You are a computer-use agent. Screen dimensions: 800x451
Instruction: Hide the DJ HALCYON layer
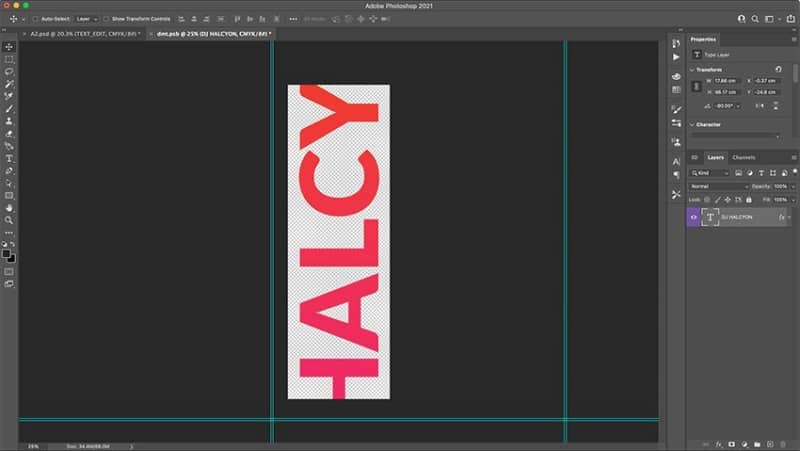(693, 217)
